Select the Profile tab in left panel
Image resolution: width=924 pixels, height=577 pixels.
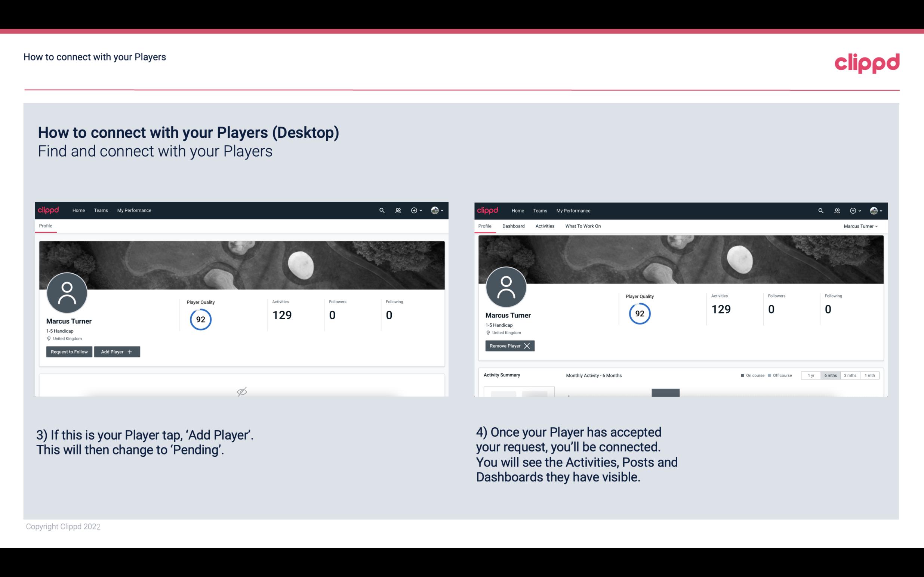(x=46, y=225)
